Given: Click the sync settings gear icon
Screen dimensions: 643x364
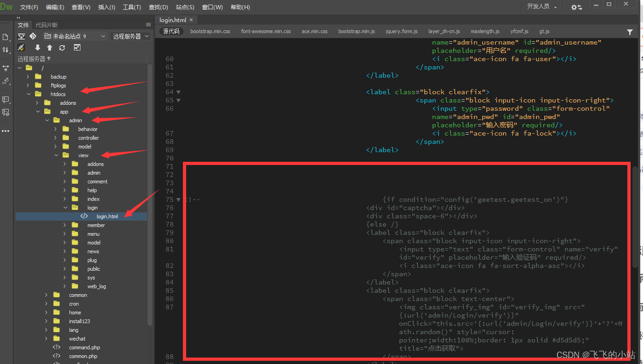Looking at the screenshot, I should click(x=576, y=7).
